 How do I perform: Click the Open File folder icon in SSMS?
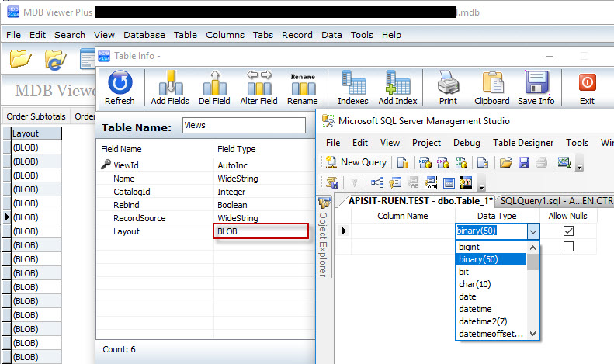click(505, 162)
